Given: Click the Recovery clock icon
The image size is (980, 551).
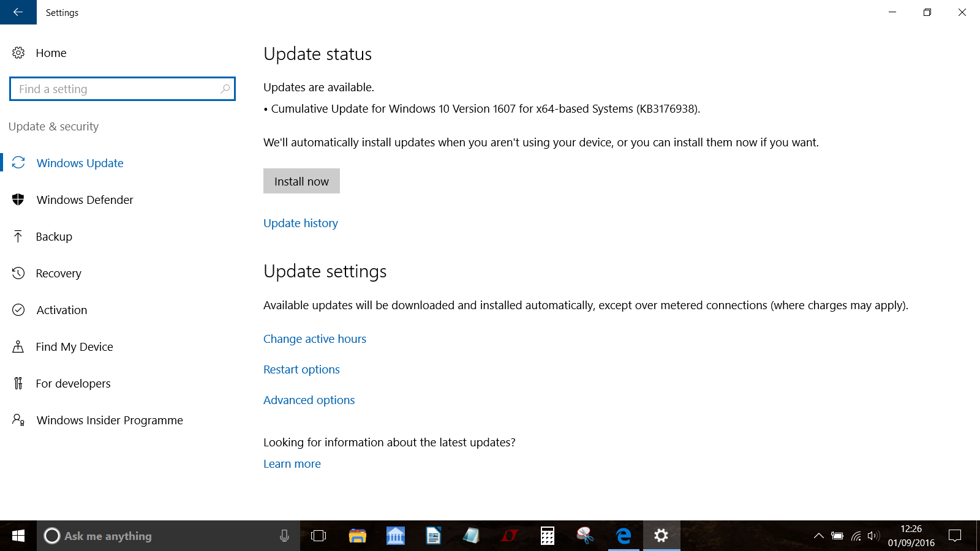Looking at the screenshot, I should [18, 273].
